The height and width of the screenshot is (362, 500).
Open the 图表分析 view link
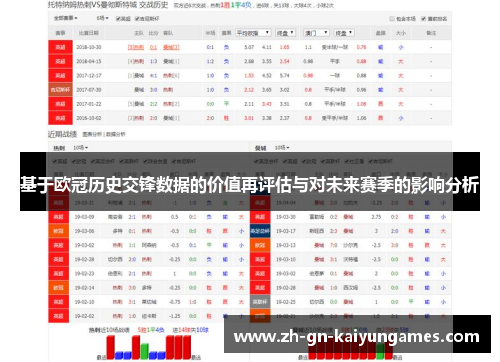pyautogui.click(x=93, y=134)
